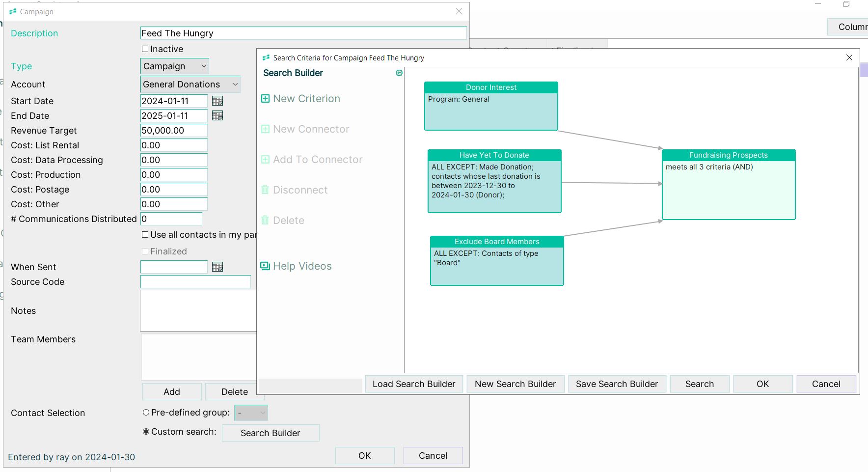
Task: Toggle the Inactive checkbox
Action: pos(145,49)
